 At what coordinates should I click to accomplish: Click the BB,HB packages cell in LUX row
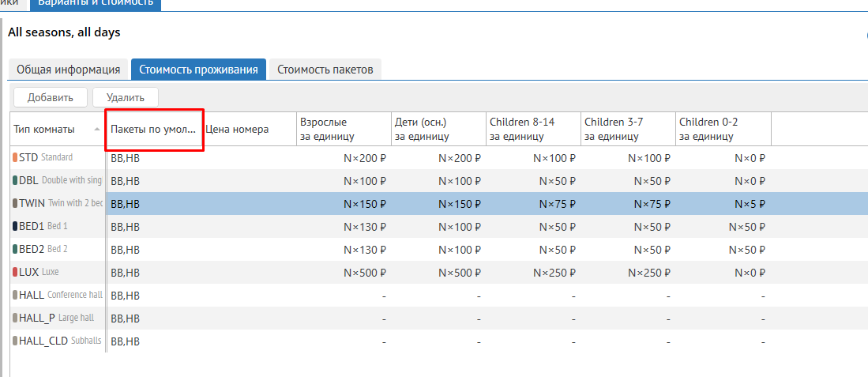[x=154, y=272]
